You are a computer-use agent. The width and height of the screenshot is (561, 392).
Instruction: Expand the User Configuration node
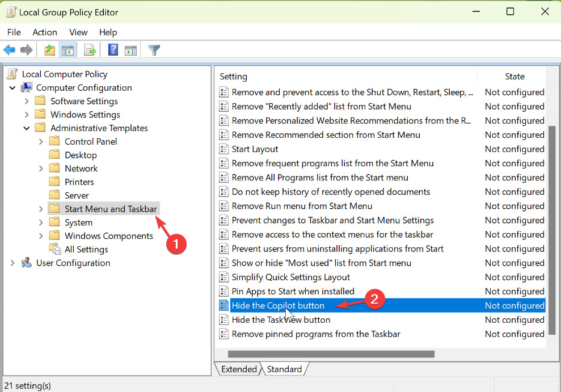pyautogui.click(x=12, y=263)
